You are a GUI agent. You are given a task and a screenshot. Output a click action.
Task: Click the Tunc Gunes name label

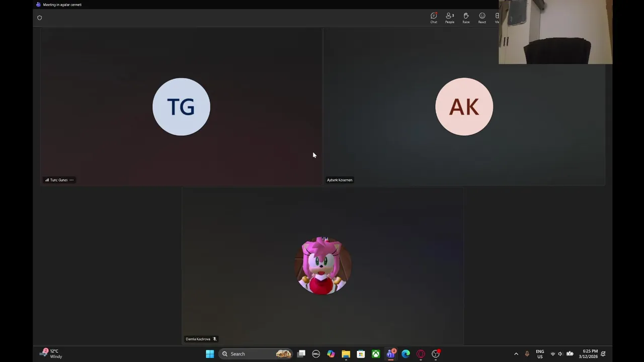59,180
